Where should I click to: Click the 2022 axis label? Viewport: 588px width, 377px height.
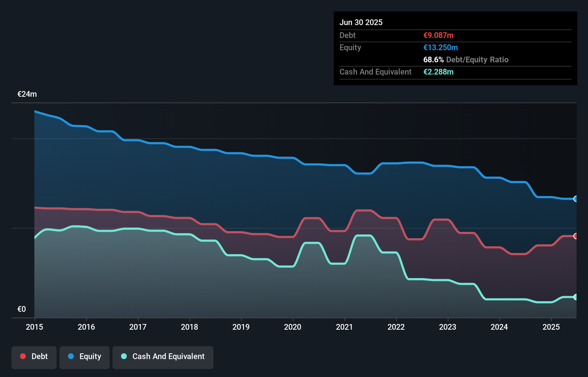click(x=396, y=327)
